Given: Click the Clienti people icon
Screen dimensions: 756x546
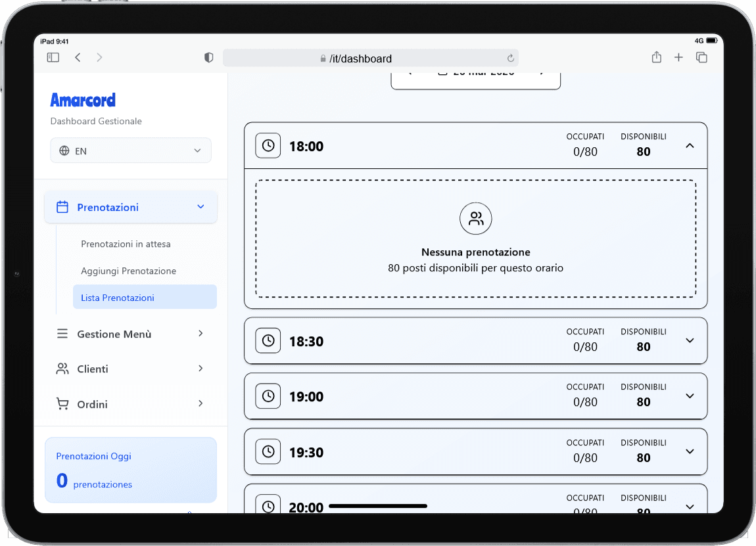Looking at the screenshot, I should (62, 369).
